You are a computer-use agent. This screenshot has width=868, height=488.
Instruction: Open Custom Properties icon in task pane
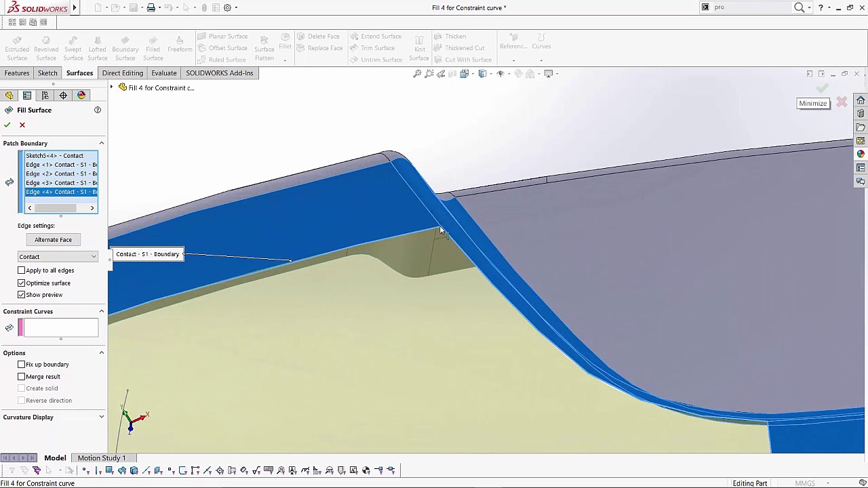(x=861, y=168)
